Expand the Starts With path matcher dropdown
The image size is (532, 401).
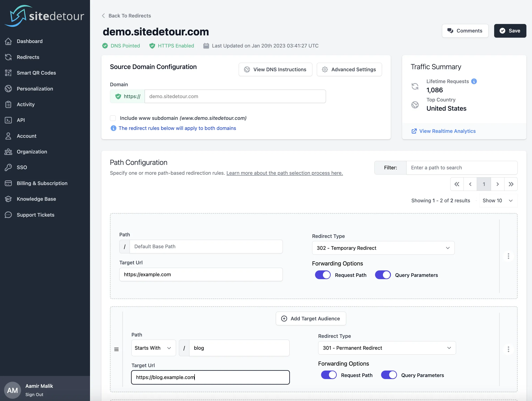[153, 348]
